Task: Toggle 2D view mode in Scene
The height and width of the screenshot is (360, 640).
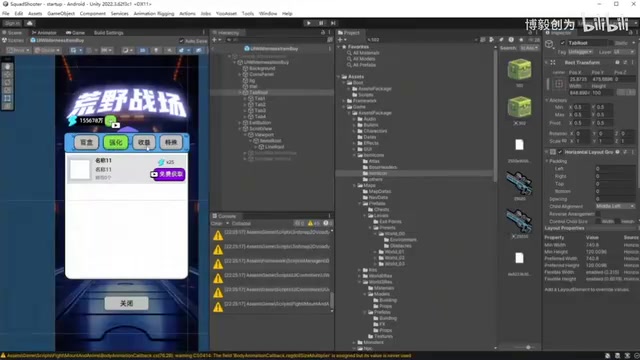Action: 142,50
